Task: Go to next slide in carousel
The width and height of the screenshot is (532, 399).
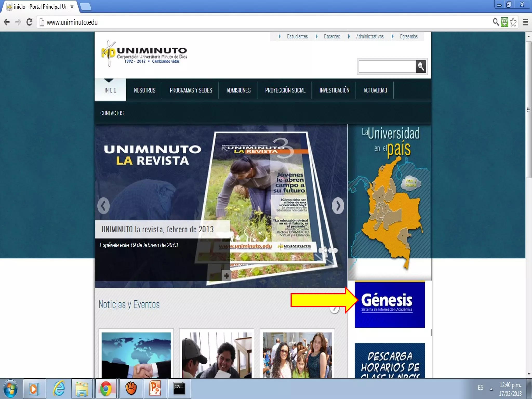Action: tap(338, 206)
